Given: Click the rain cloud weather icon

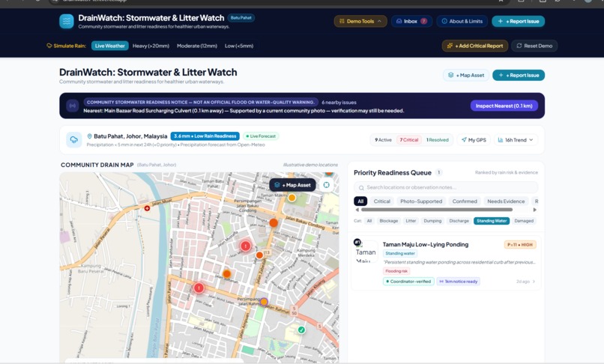Looking at the screenshot, I should point(73,140).
